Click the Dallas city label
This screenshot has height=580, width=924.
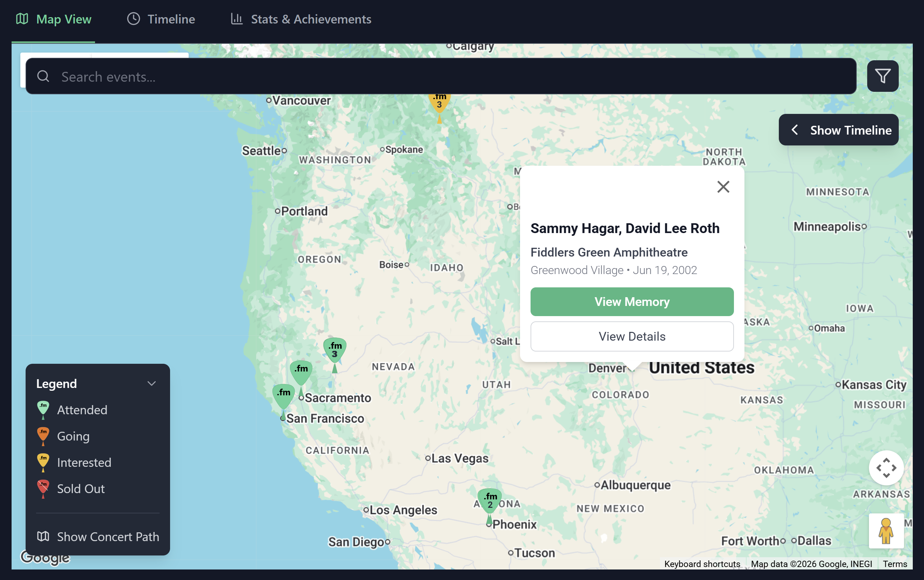pos(814,540)
